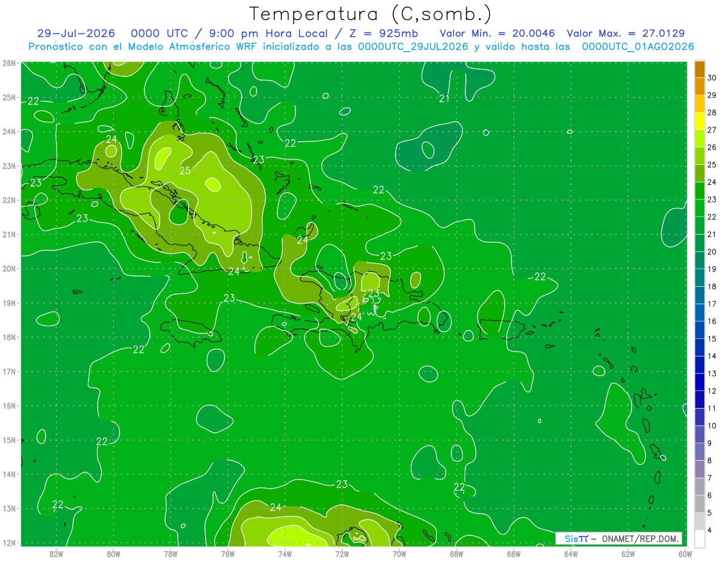Image resolution: width=728 pixels, height=562 pixels.
Task: Click the gray swatch between 5 and 6
Action: click(699, 504)
